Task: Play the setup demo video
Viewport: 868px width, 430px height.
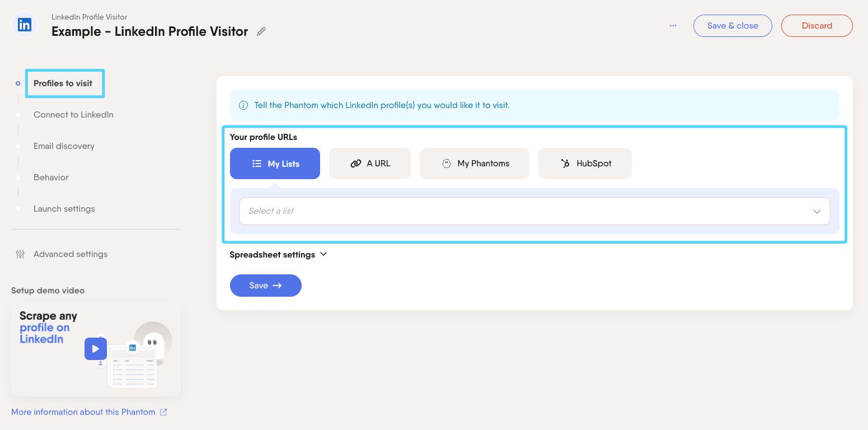Action: tap(96, 348)
